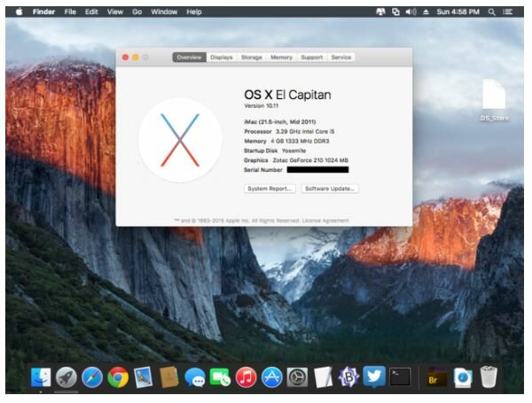Click the Startup Disk Yosemite text
Viewport: 532px width, 403px height.
click(275, 151)
